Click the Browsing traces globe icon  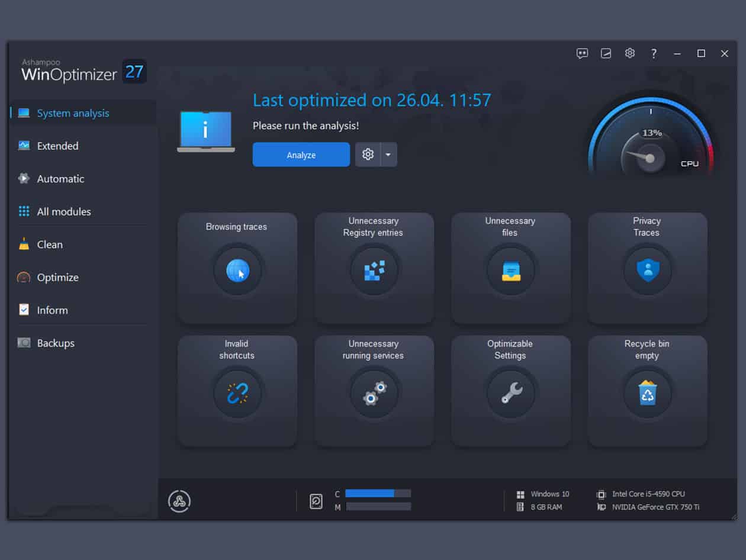coord(237,271)
